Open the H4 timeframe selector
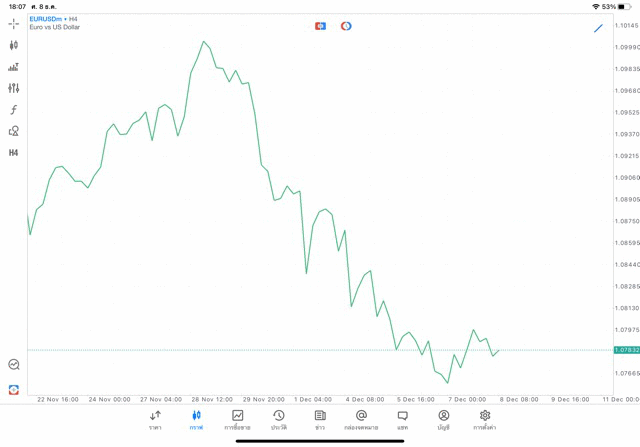This screenshot has height=447, width=640. tap(14, 153)
